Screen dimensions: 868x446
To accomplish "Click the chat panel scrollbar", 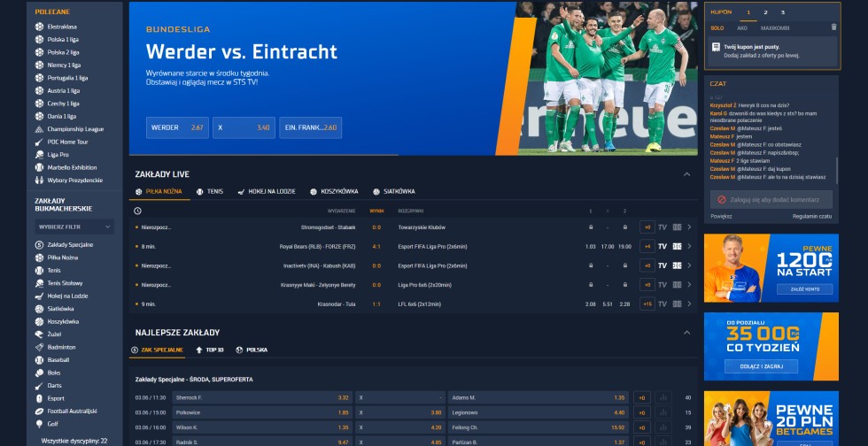I will click(836, 171).
